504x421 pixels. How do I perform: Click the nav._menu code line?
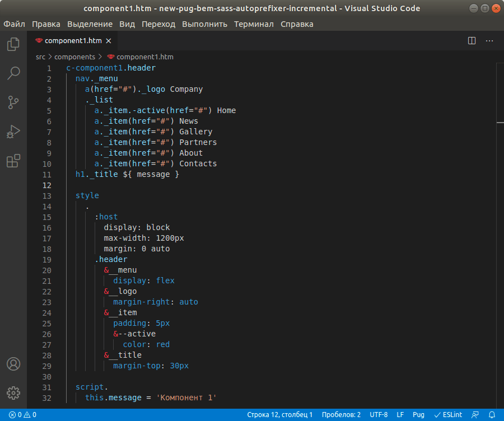point(97,79)
